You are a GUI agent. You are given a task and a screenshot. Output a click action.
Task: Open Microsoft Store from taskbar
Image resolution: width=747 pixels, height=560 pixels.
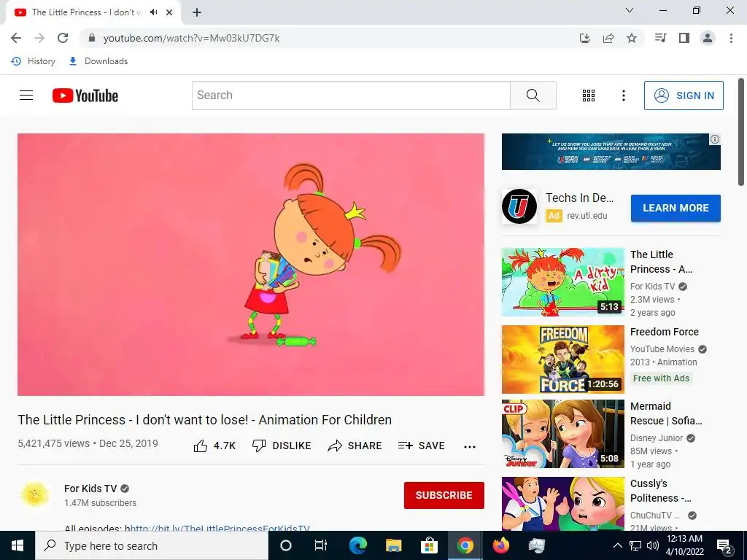pos(429,545)
